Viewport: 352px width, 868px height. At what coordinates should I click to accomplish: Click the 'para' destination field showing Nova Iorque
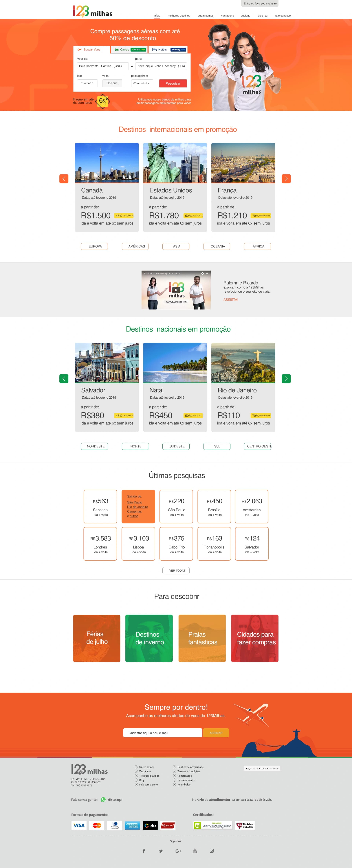point(161,66)
